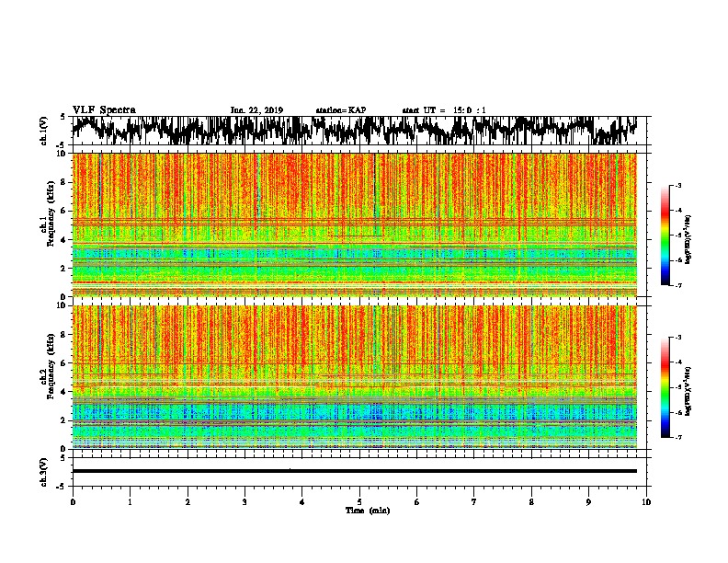Viewport: 728px width, 563px height.
Task: Click the "Time (min)" x-axis label
Action: point(368,511)
